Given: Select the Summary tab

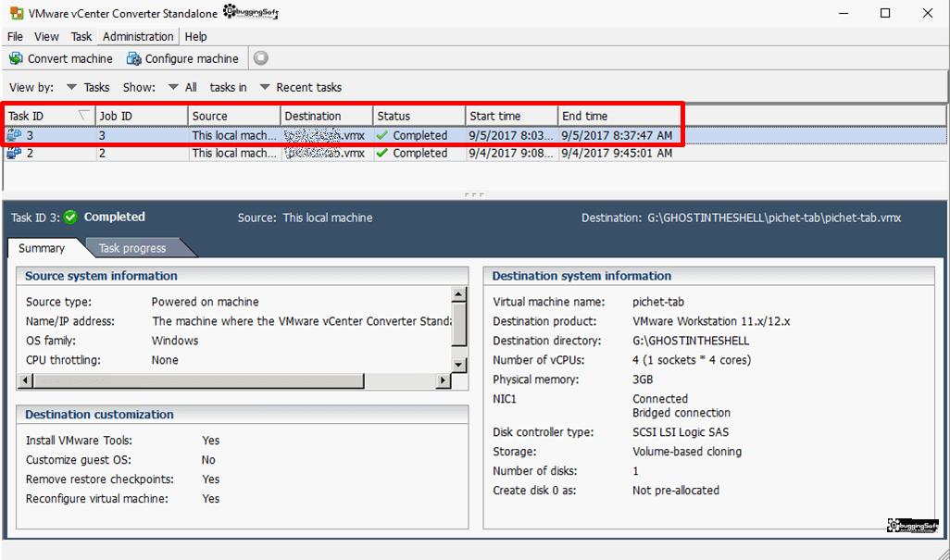Looking at the screenshot, I should point(41,248).
